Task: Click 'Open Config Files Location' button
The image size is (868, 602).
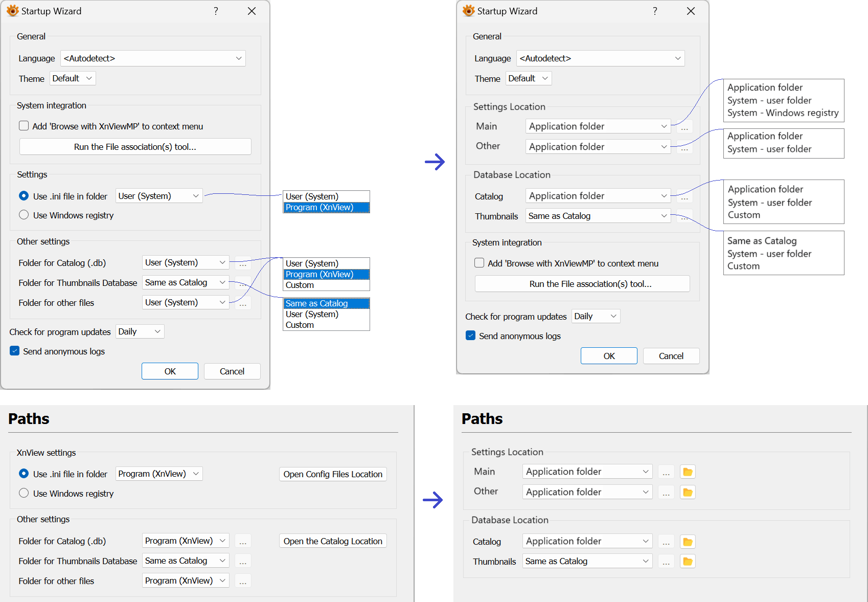Action: pos(333,474)
